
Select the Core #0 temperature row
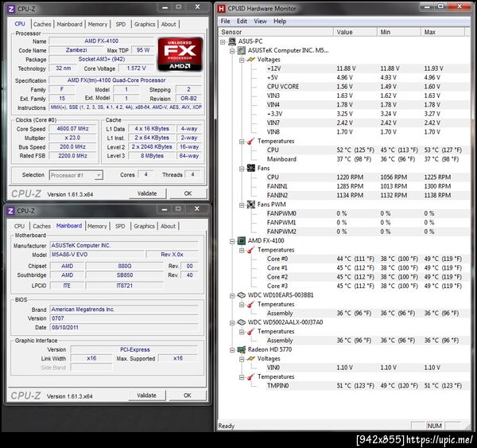tap(367, 259)
